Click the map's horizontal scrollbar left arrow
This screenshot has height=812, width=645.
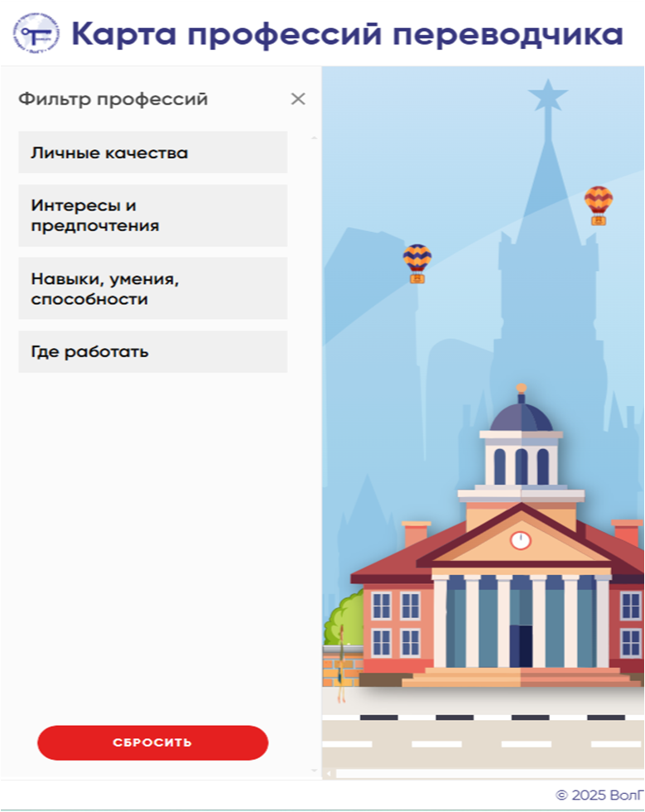point(329,774)
